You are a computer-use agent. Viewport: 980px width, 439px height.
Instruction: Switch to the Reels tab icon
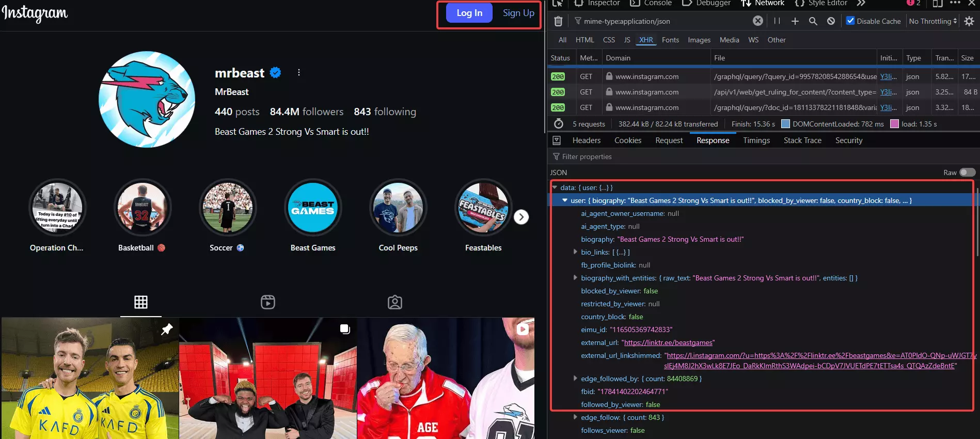pos(268,302)
